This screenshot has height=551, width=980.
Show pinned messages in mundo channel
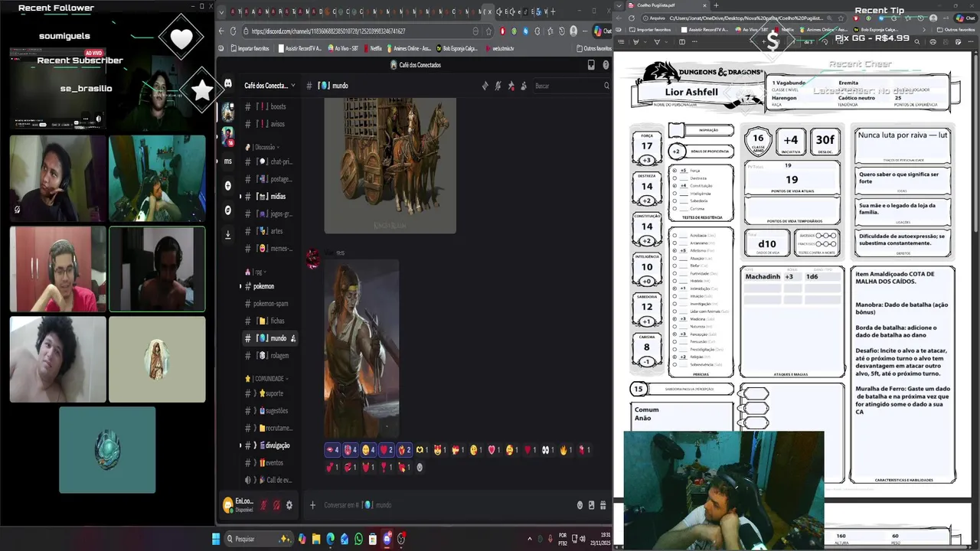[511, 86]
